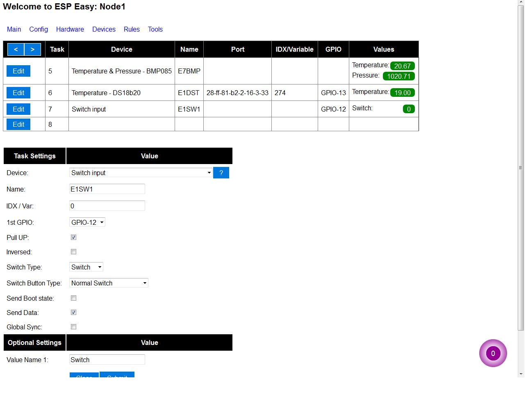Open the Tools page
The height and width of the screenshot is (420, 528).
[155, 29]
